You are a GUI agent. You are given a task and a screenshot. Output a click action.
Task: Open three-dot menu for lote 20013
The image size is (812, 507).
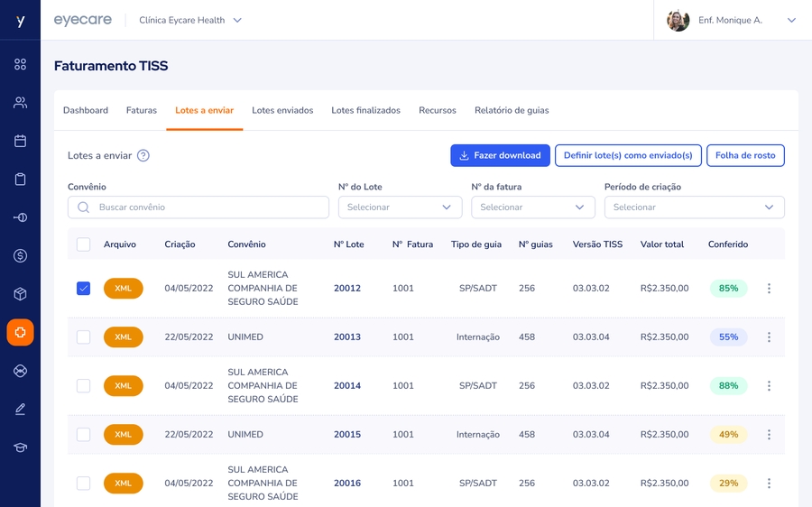[769, 337]
